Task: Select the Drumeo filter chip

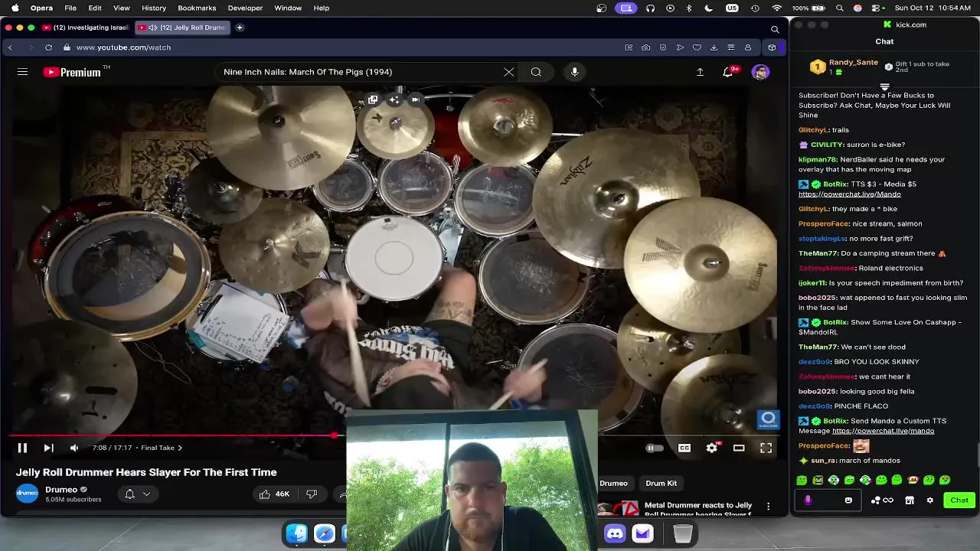Action: [x=613, y=483]
